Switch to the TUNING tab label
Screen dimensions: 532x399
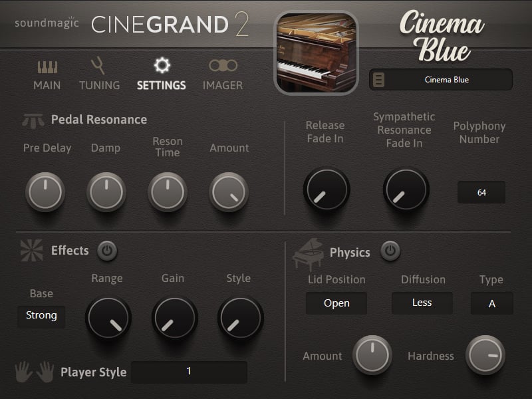(100, 85)
